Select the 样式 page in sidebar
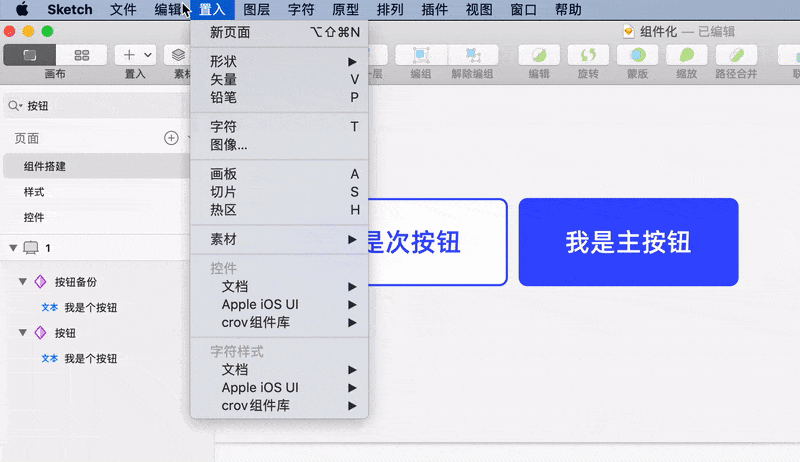The width and height of the screenshot is (800, 462). pyautogui.click(x=34, y=191)
